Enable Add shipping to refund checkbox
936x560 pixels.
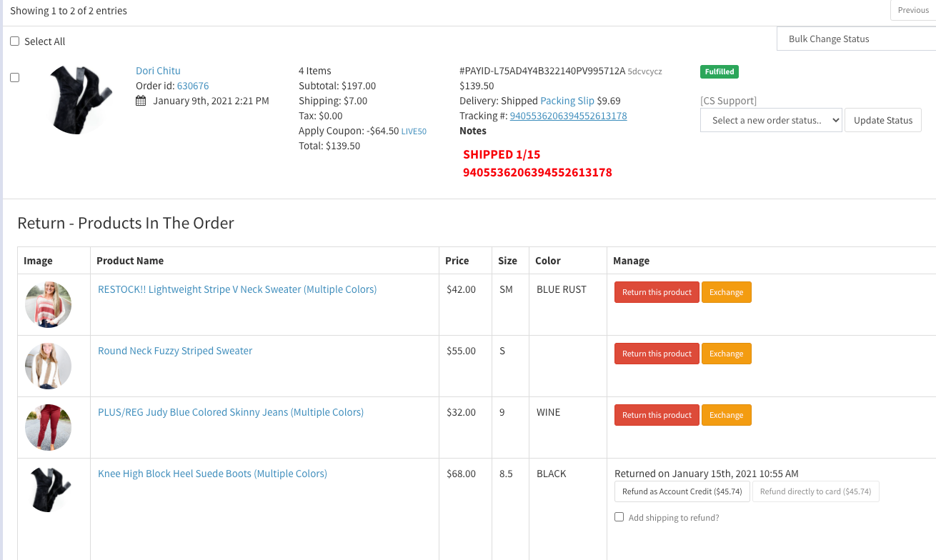click(x=619, y=517)
